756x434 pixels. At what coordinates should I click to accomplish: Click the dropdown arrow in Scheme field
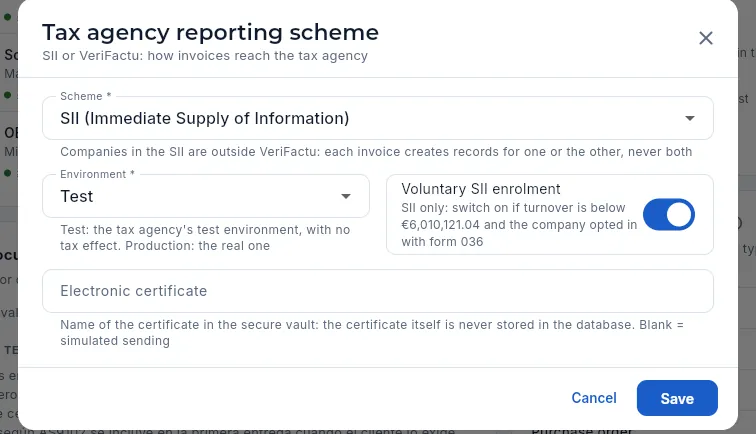(x=690, y=118)
